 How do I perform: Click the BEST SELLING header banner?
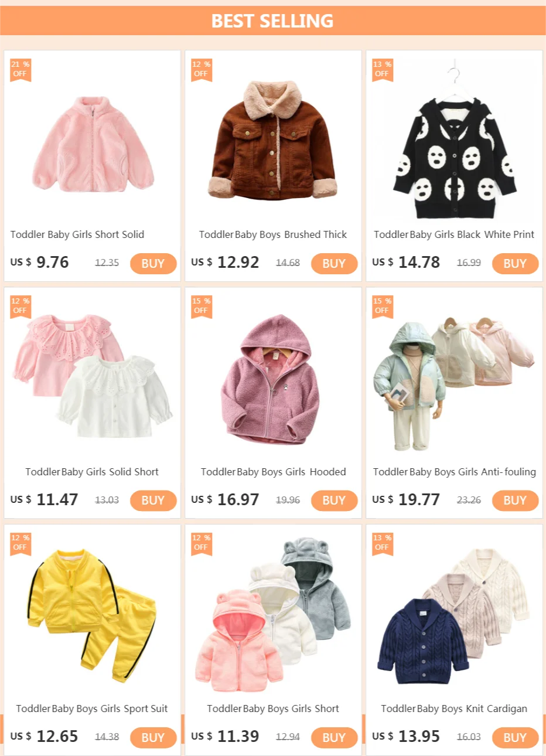pos(273,21)
